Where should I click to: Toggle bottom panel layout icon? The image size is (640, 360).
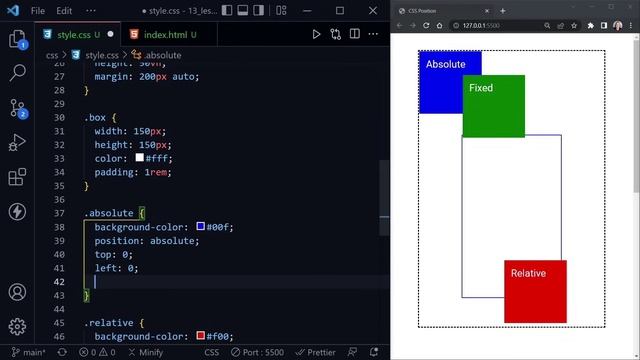(x=242, y=10)
